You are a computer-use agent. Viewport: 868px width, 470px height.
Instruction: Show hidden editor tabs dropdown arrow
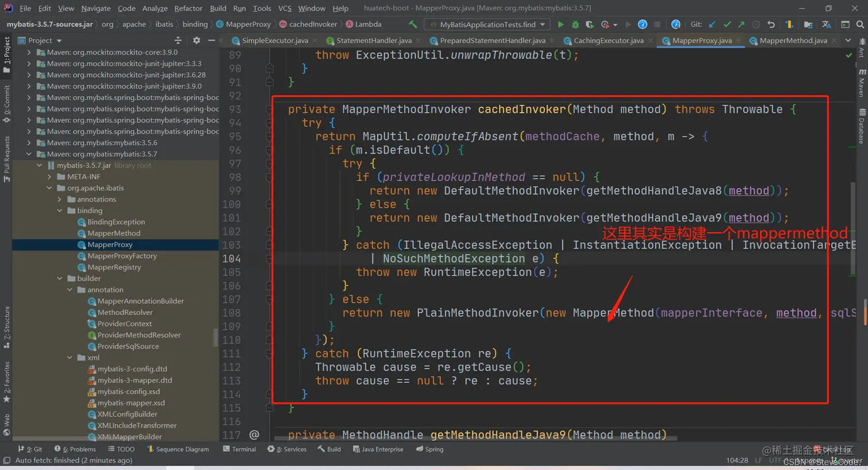pos(848,40)
